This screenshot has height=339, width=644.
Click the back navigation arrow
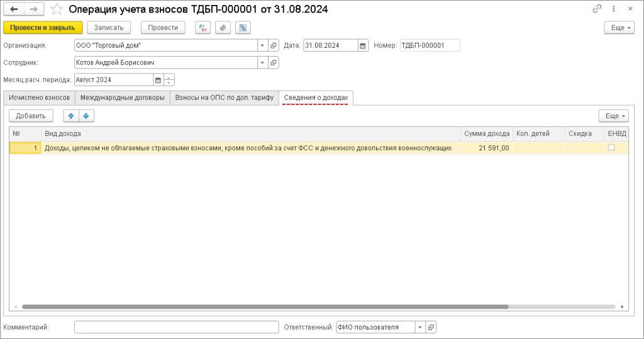pyautogui.click(x=14, y=9)
